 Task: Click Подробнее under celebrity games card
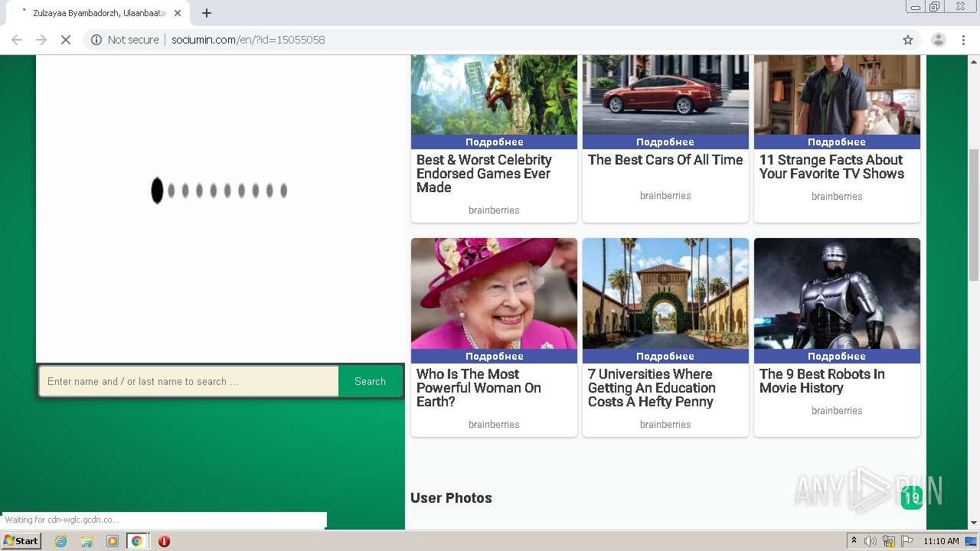(494, 142)
